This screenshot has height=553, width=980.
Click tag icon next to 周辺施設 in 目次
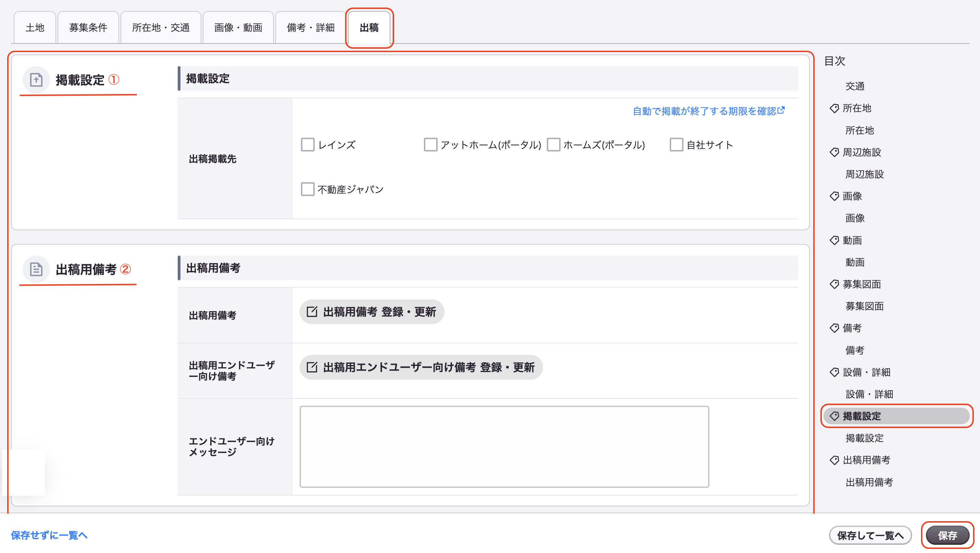click(x=834, y=152)
